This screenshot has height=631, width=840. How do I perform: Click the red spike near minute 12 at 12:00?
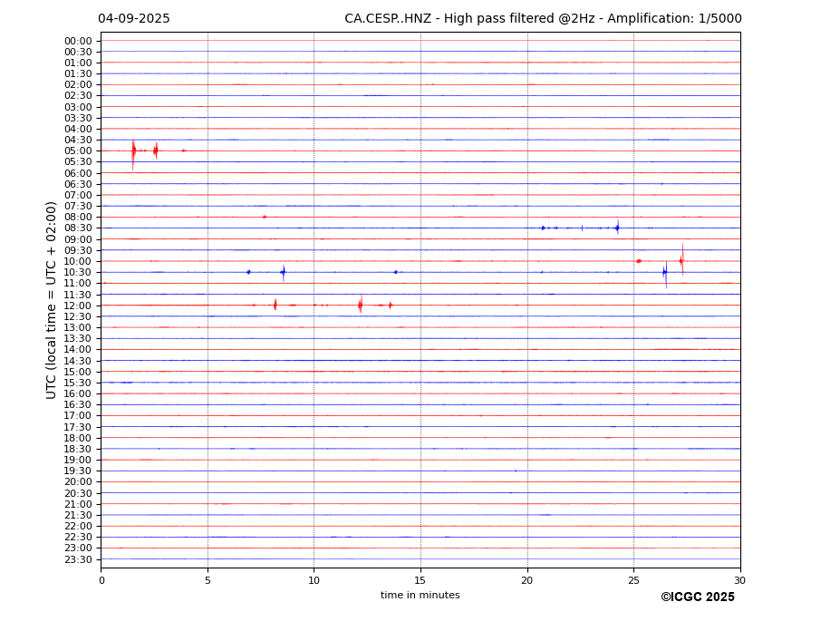(x=361, y=304)
